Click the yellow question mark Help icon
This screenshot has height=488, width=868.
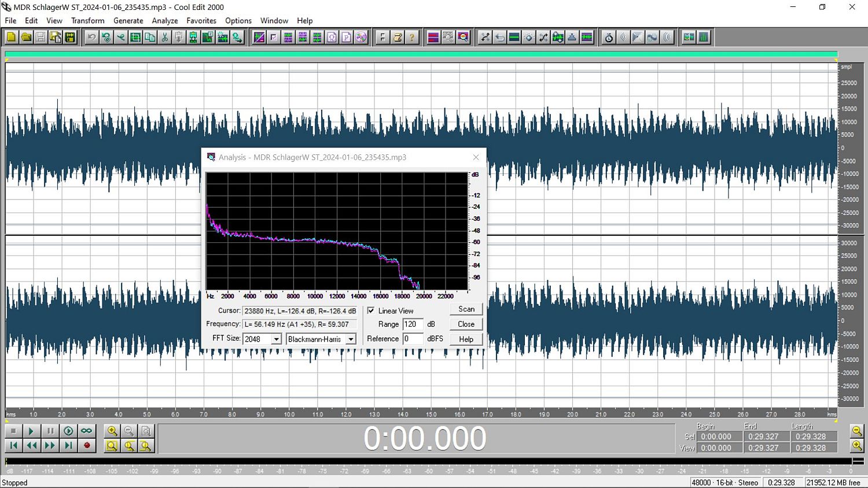tap(412, 38)
